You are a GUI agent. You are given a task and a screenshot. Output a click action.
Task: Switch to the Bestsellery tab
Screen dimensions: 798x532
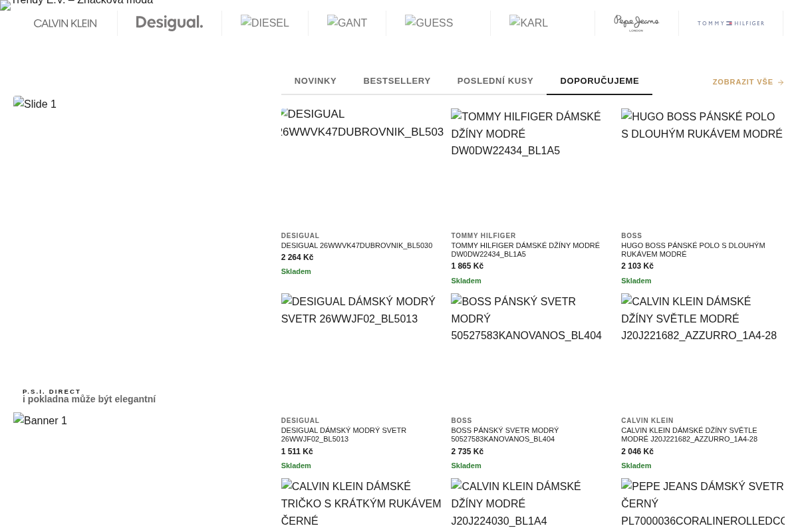coord(397,81)
